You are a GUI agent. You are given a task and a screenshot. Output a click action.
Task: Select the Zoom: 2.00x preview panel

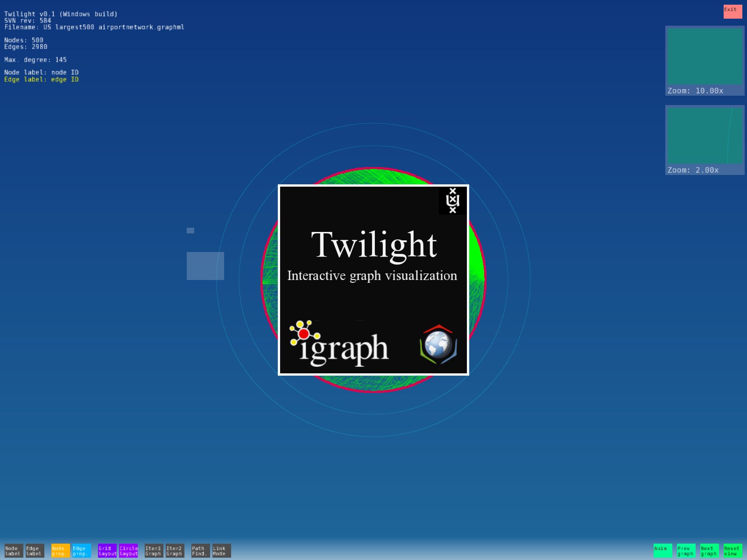[x=705, y=140]
